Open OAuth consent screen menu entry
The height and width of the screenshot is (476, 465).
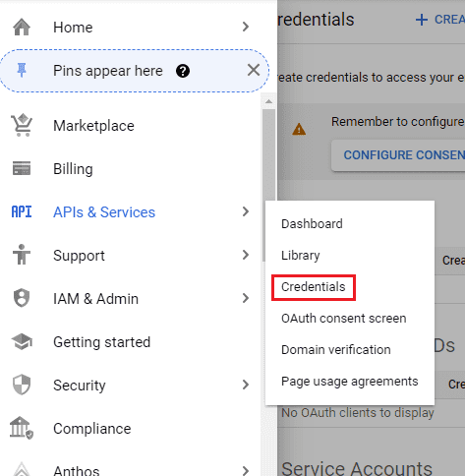pos(344,319)
